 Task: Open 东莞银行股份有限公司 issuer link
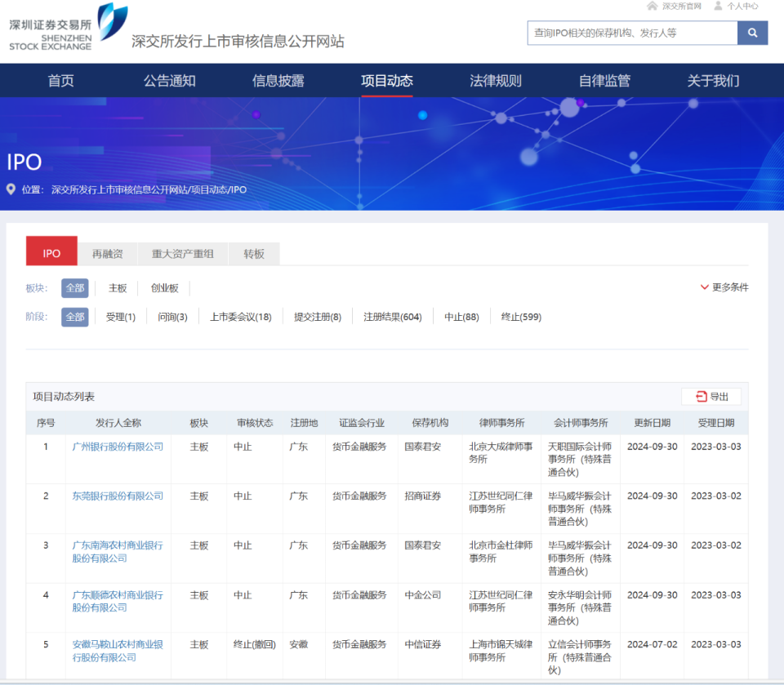[x=118, y=496]
